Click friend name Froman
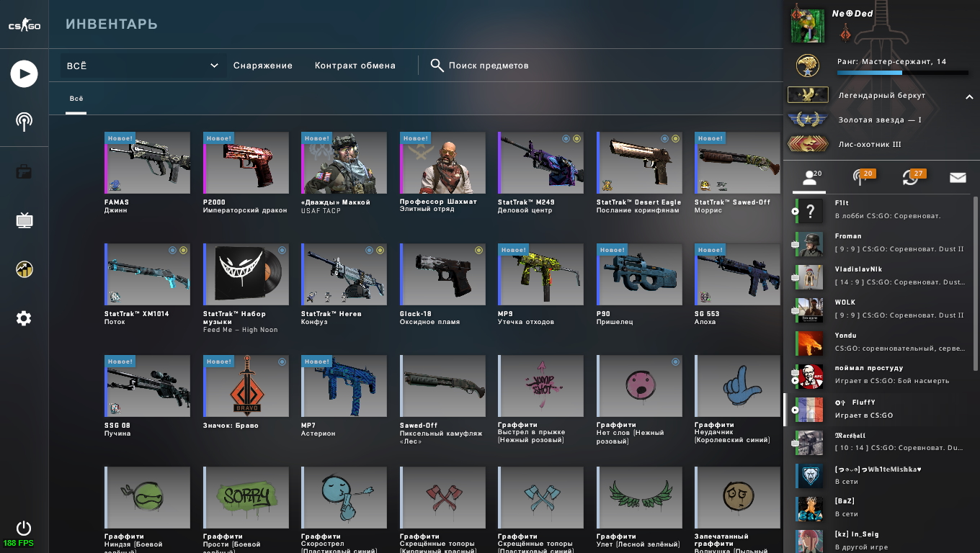 point(848,236)
